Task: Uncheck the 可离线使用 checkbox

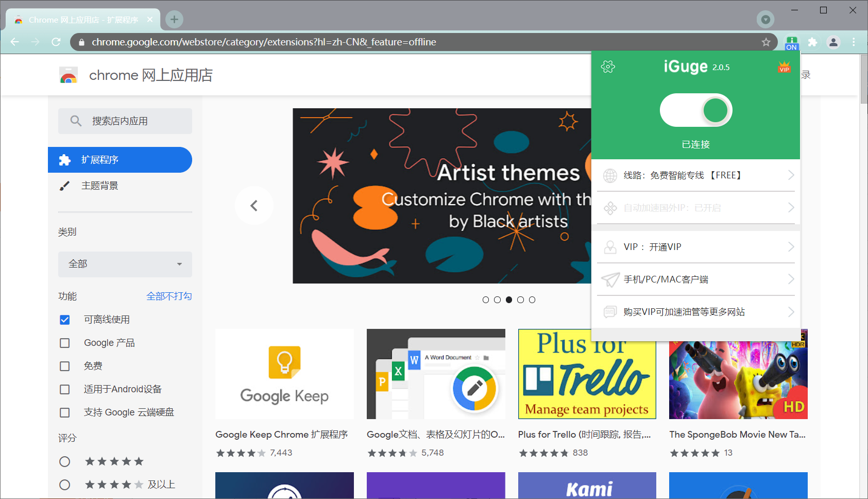Action: click(x=64, y=320)
